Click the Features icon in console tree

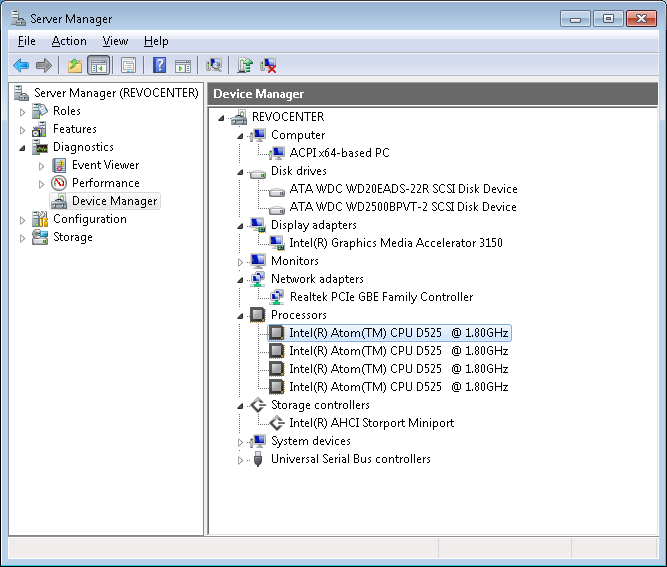[x=40, y=129]
